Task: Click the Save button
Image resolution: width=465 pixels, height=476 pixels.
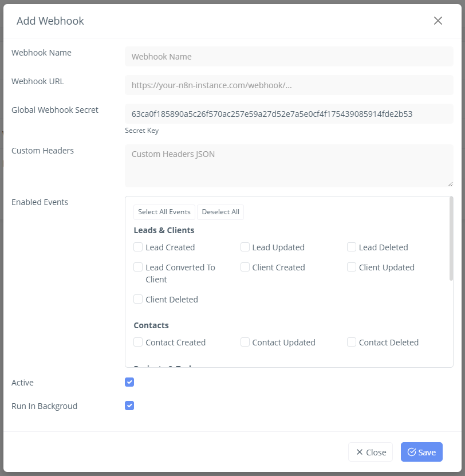Action: [x=421, y=452]
